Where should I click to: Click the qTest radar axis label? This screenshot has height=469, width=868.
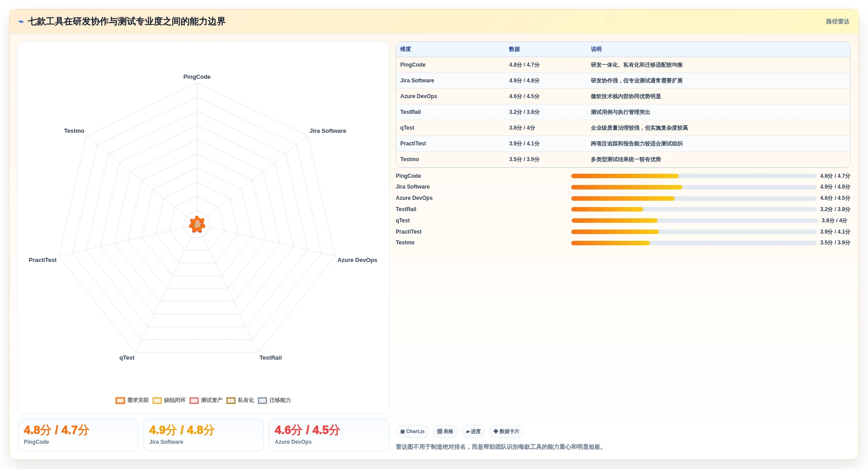pos(127,358)
